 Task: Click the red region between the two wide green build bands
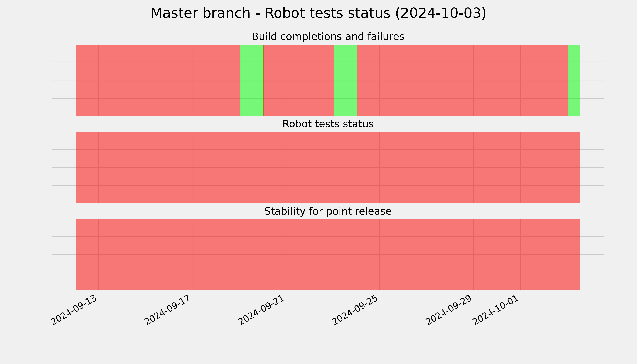pos(299,80)
